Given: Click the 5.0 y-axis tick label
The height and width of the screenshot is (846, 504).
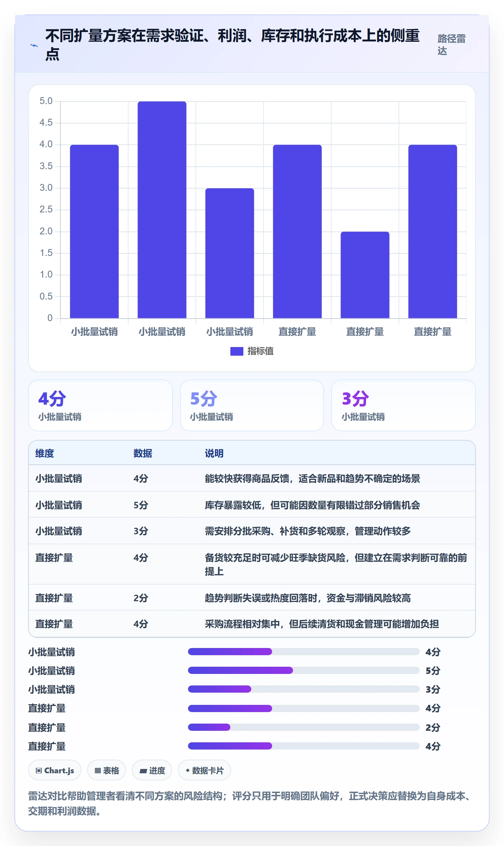Looking at the screenshot, I should click(x=46, y=101).
